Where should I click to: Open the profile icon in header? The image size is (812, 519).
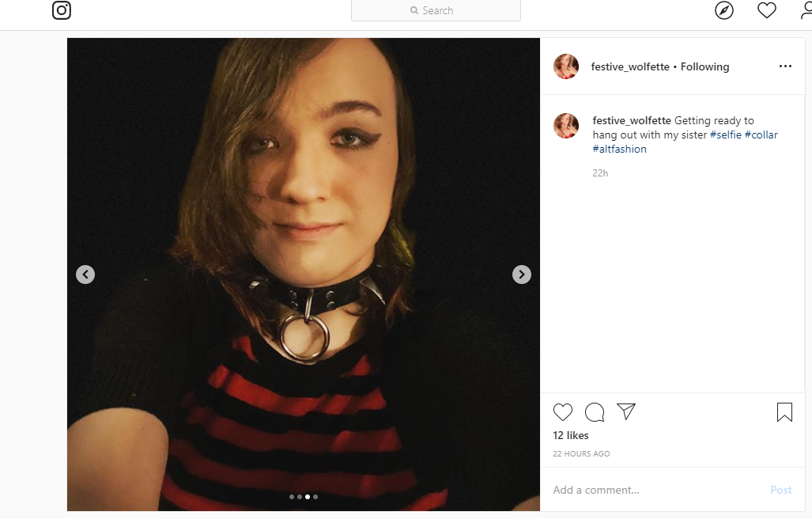pyautogui.click(x=806, y=10)
